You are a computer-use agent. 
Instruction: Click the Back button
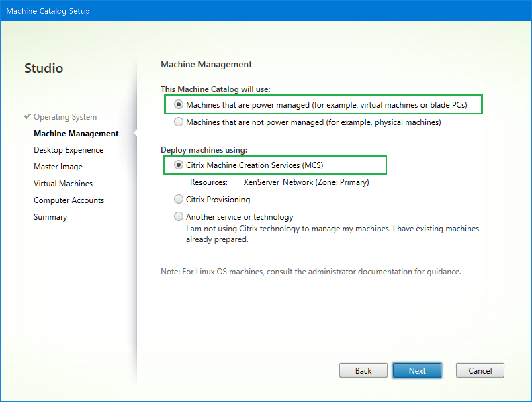point(363,371)
